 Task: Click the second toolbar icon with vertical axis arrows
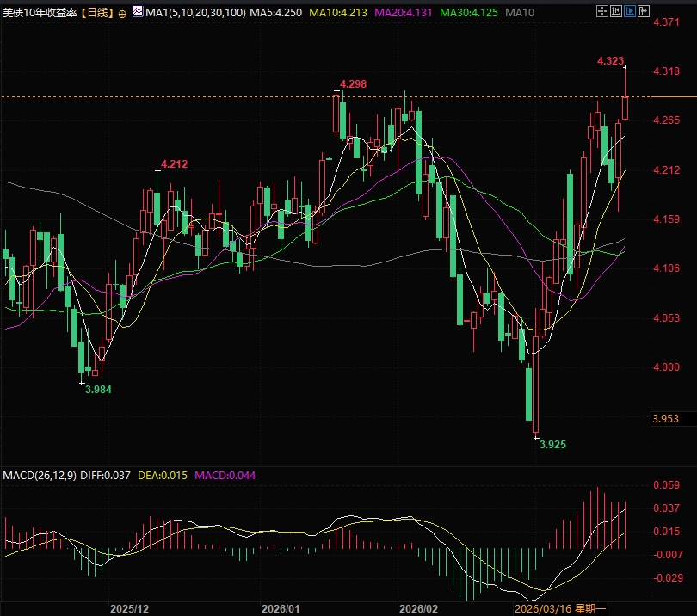click(615, 12)
